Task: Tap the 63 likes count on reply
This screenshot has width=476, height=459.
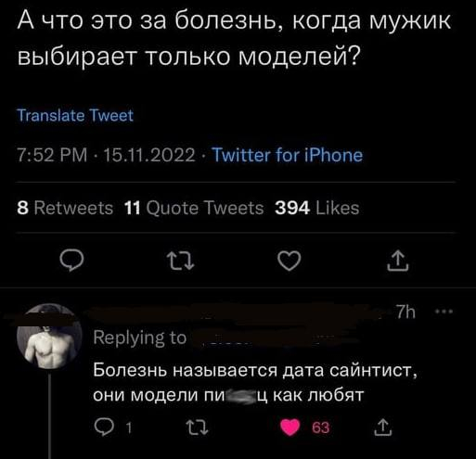Action: click(x=321, y=427)
